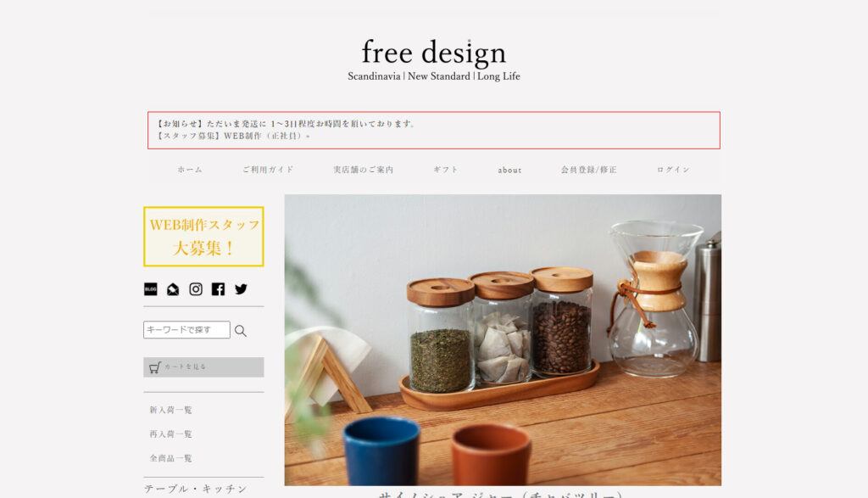Click the glass jars hero image
Screen dimensions: 868x498
503,339
